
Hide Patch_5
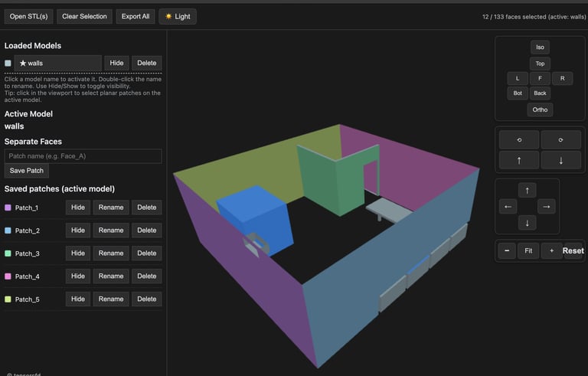(78, 299)
